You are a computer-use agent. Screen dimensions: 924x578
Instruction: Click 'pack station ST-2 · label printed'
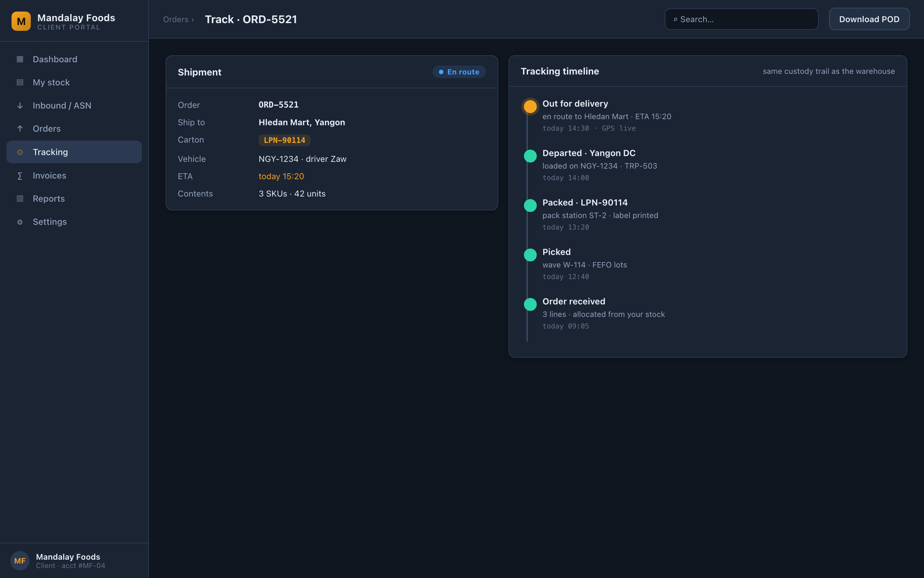point(600,215)
